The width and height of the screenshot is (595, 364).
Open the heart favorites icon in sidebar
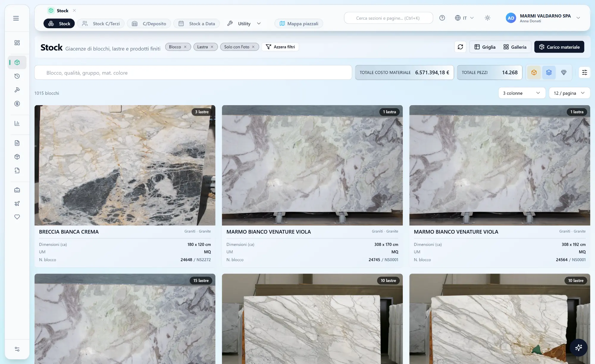click(x=17, y=217)
